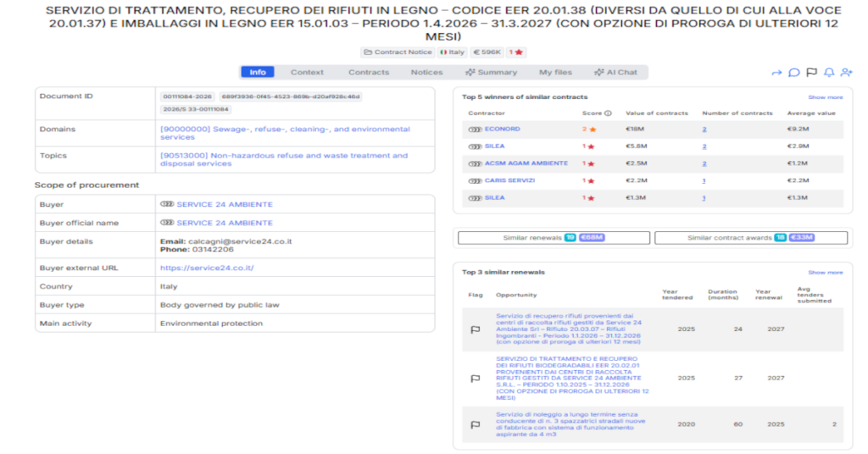Click the Similar renewals button
The height and width of the screenshot is (454, 868).
(x=554, y=238)
